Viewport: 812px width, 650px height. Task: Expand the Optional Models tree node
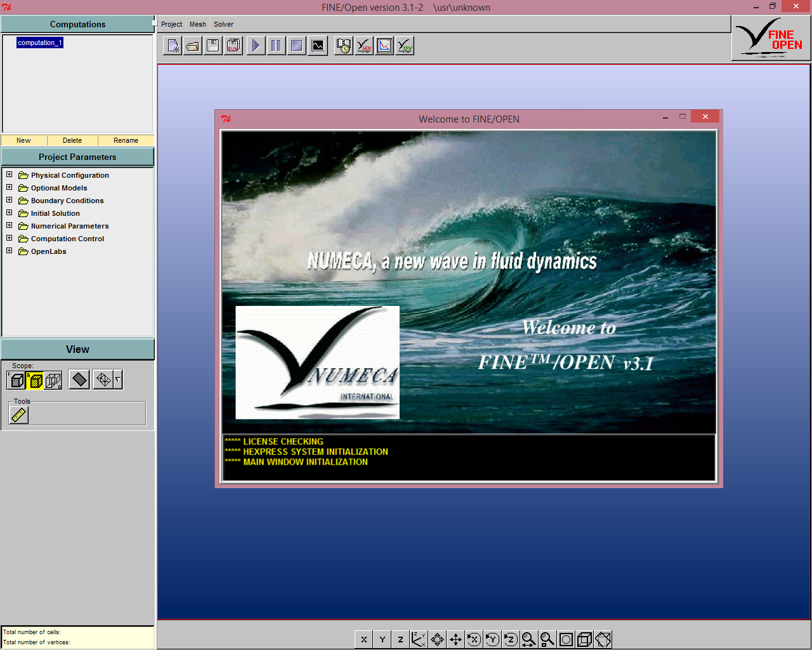tap(9, 187)
